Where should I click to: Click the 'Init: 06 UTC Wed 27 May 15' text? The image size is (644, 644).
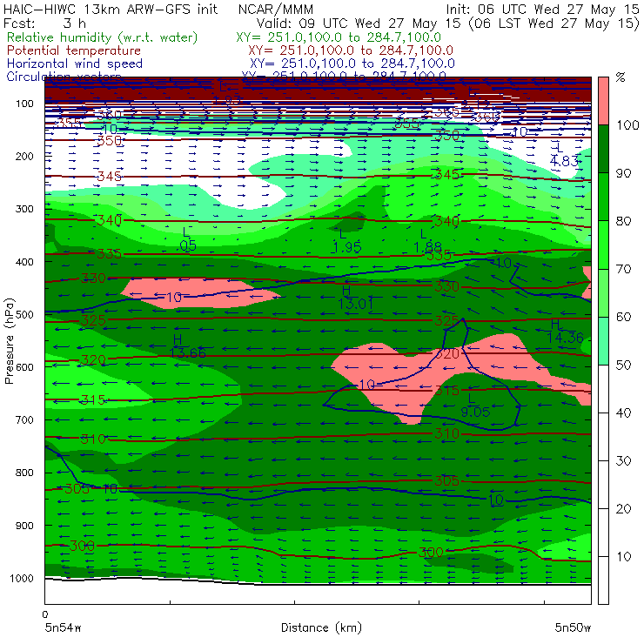point(542,9)
